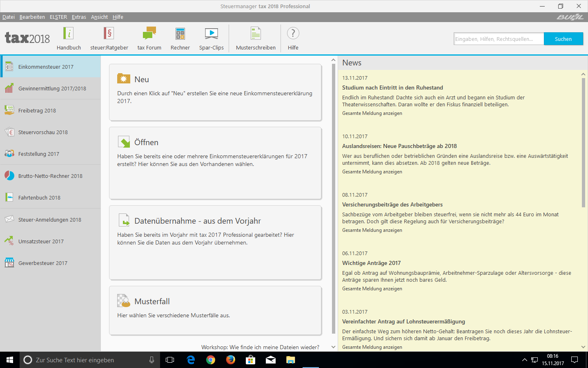Open news headline Auslandsreisen: Neue Pauschbeträge ab 2018

[x=399, y=146]
